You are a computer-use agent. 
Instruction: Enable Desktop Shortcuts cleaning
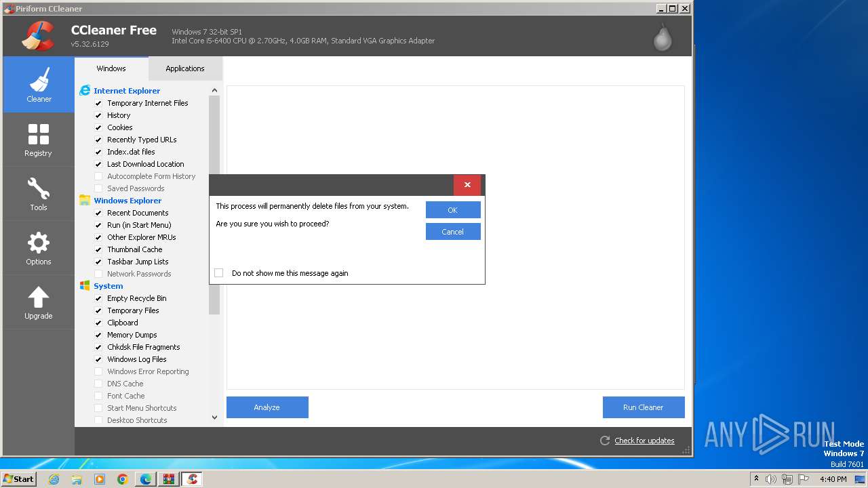(98, 420)
